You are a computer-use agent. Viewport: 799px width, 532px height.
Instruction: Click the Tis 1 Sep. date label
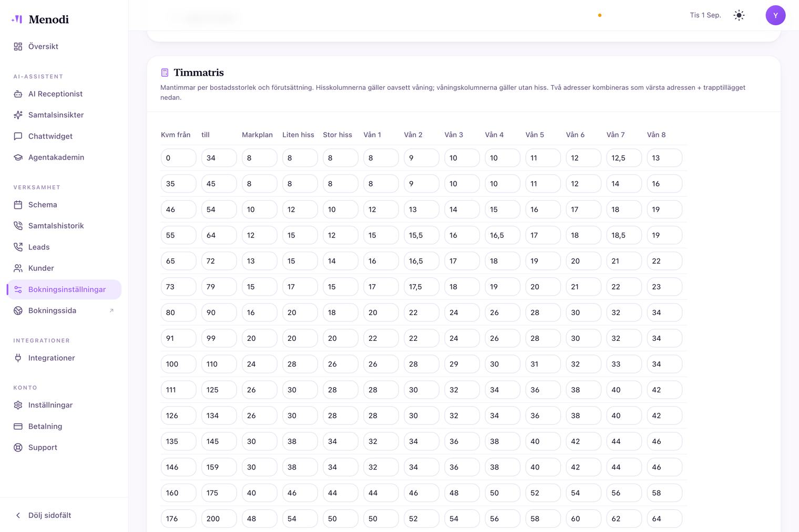(705, 15)
